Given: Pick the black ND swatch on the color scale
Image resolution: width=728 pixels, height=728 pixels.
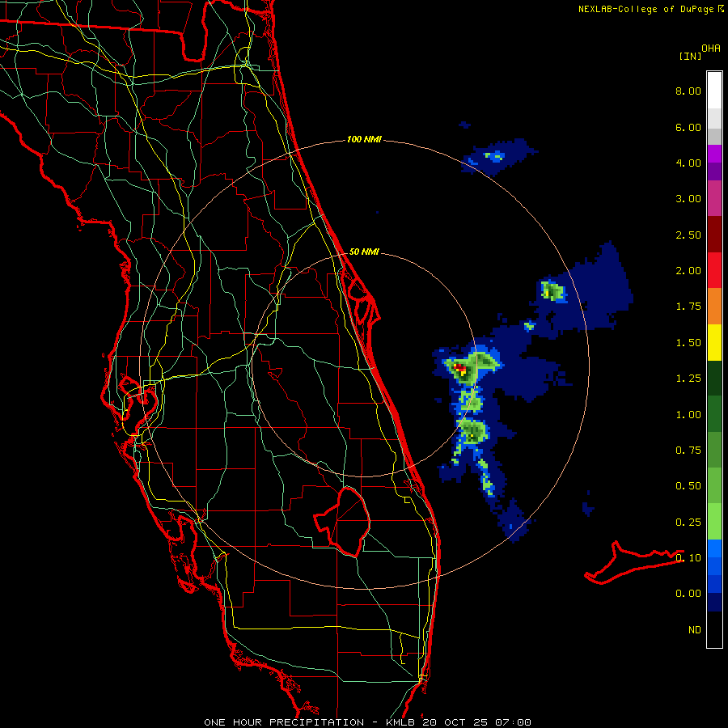Looking at the screenshot, I should (x=714, y=629).
